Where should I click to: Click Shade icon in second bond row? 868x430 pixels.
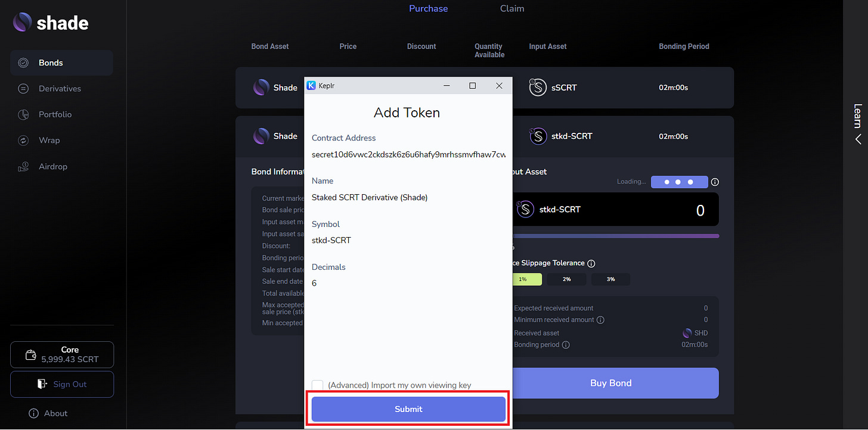pos(261,136)
